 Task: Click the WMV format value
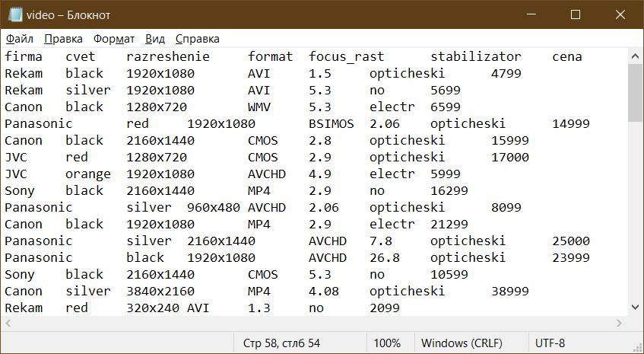[259, 107]
